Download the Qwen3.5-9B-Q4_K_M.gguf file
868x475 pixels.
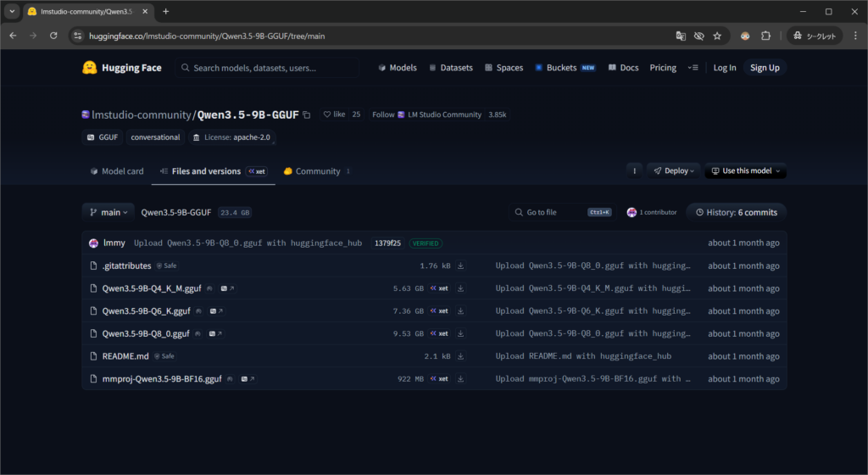(x=460, y=288)
